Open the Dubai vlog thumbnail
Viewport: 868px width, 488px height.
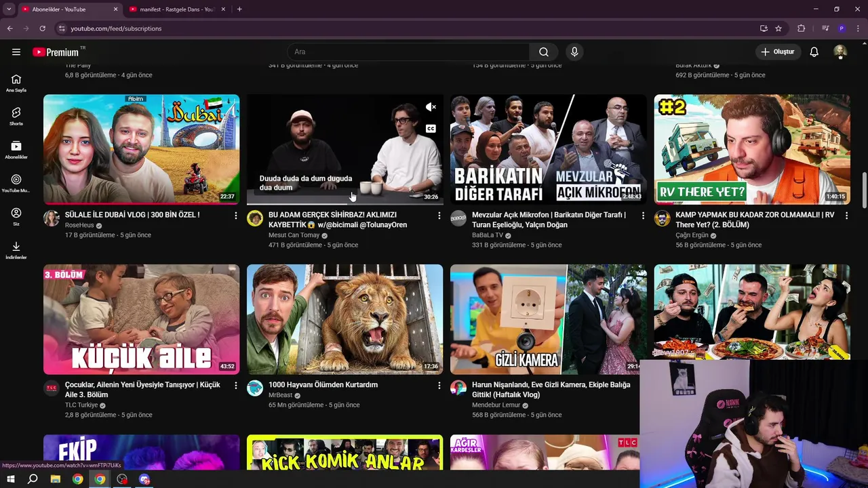(x=141, y=149)
